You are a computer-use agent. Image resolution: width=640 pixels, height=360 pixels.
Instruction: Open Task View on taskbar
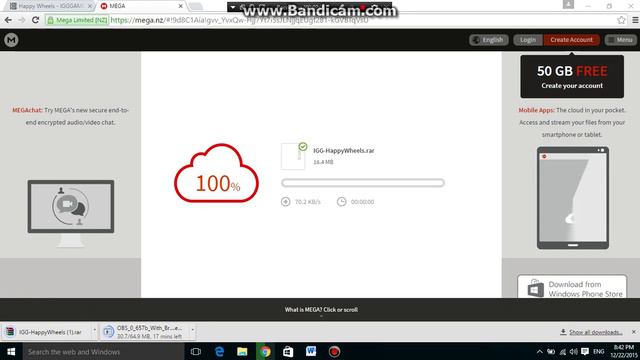[x=196, y=351]
